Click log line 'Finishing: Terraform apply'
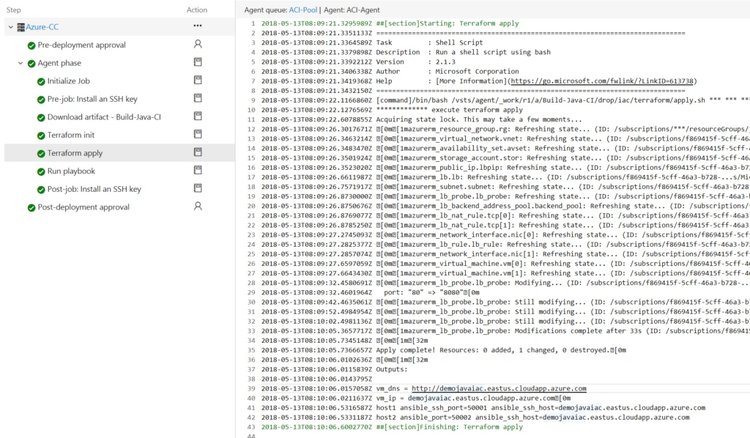Viewport: 750px width, 438px height. coord(392,427)
